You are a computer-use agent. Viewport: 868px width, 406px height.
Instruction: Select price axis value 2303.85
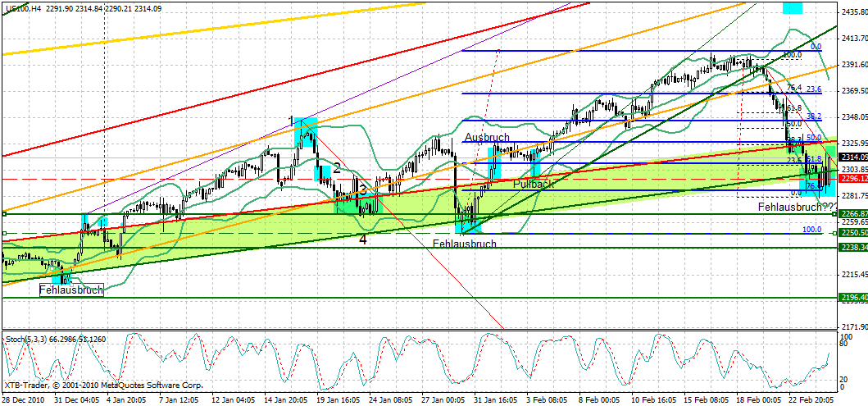click(x=853, y=169)
